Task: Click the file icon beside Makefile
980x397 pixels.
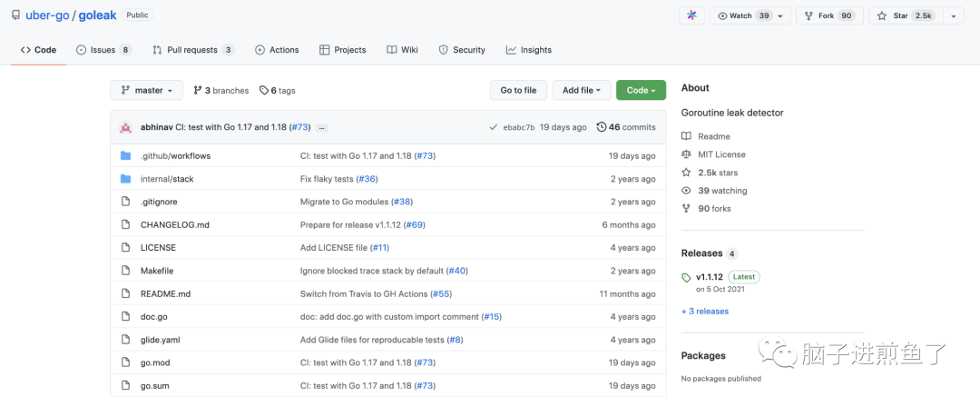Action: coord(125,271)
